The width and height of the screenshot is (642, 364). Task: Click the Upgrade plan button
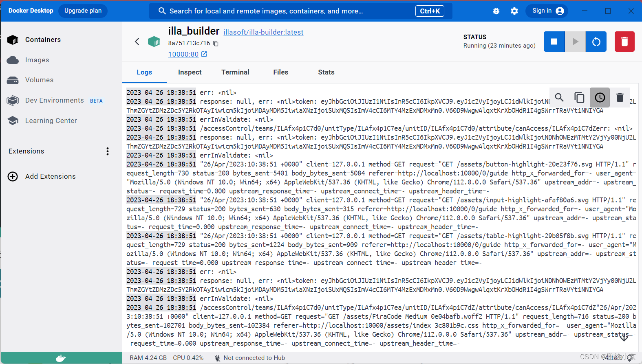click(x=83, y=11)
